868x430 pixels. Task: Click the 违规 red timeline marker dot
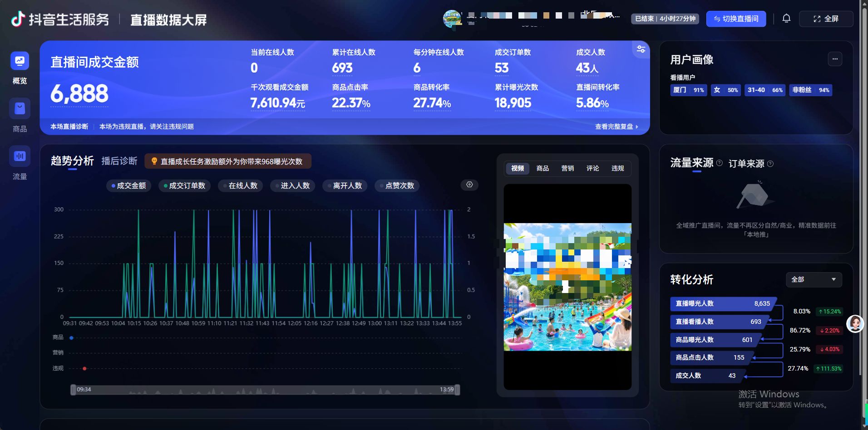(84, 368)
